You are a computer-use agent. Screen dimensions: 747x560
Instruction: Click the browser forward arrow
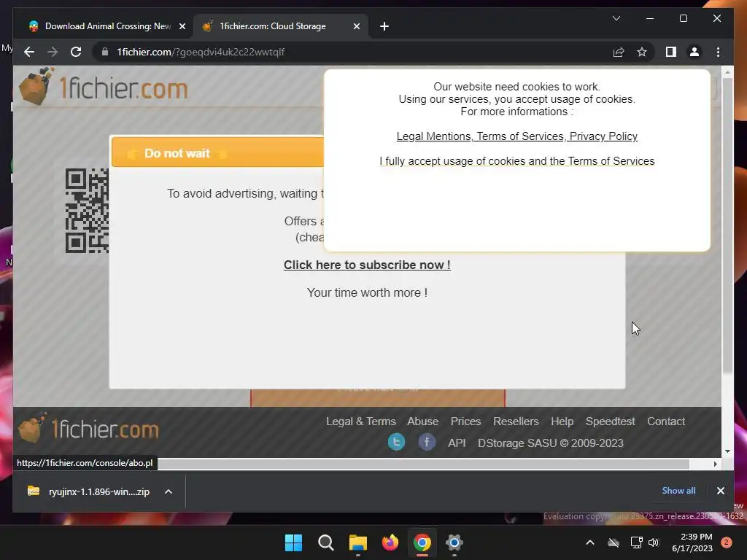[x=53, y=52]
